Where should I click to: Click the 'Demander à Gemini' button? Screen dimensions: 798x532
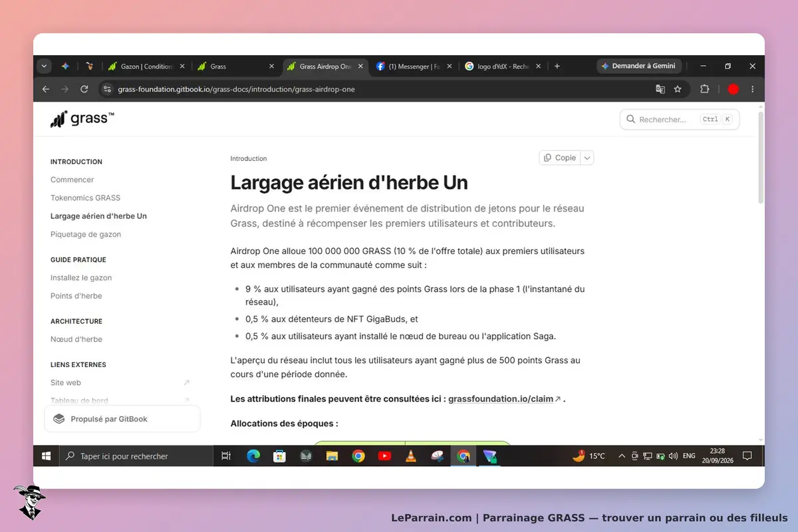click(638, 66)
